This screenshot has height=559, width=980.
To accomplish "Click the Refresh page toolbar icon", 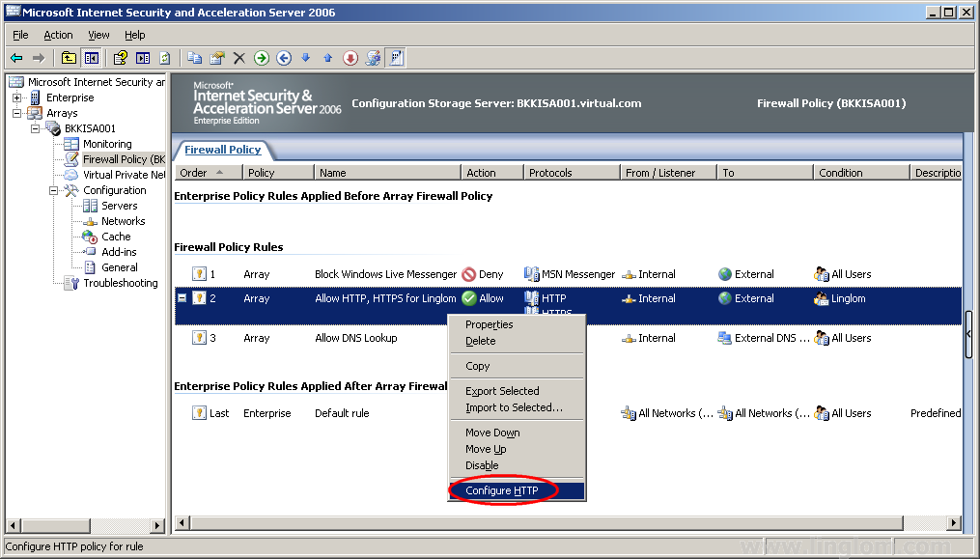I will coord(165,58).
